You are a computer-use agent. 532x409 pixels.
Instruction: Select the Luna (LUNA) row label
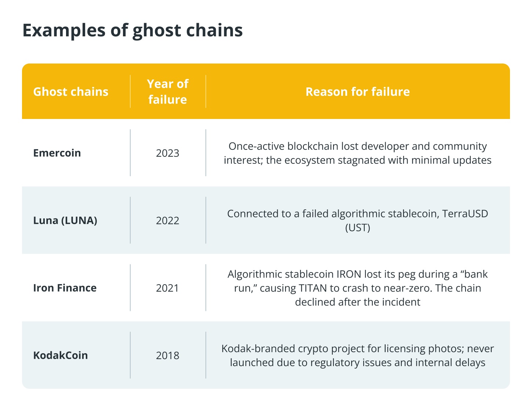coord(65,221)
